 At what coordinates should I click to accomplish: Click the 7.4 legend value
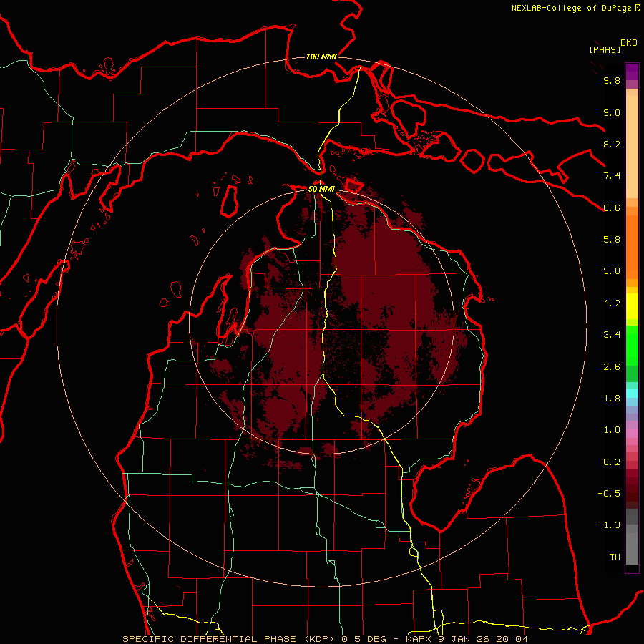click(x=612, y=176)
